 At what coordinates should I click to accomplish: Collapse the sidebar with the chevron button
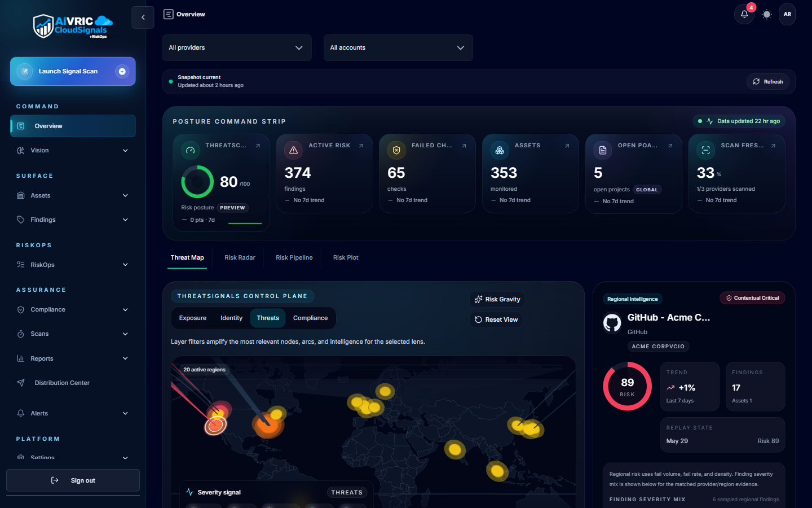(143, 17)
